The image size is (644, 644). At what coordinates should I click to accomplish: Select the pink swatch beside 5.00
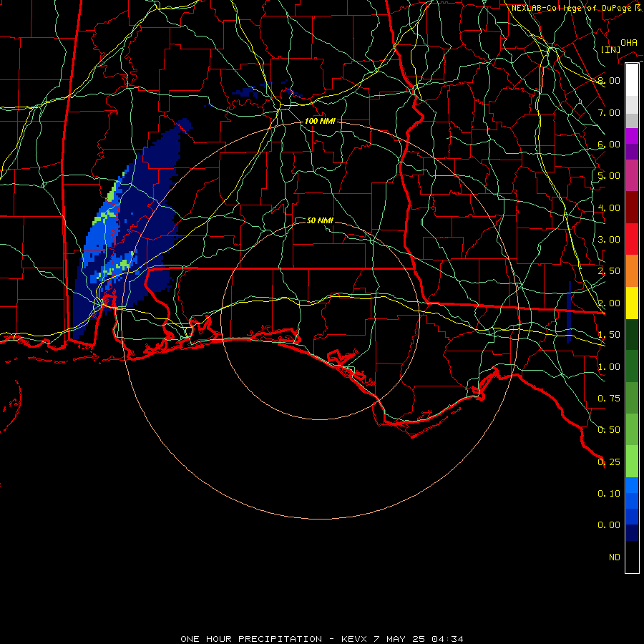pyautogui.click(x=632, y=175)
